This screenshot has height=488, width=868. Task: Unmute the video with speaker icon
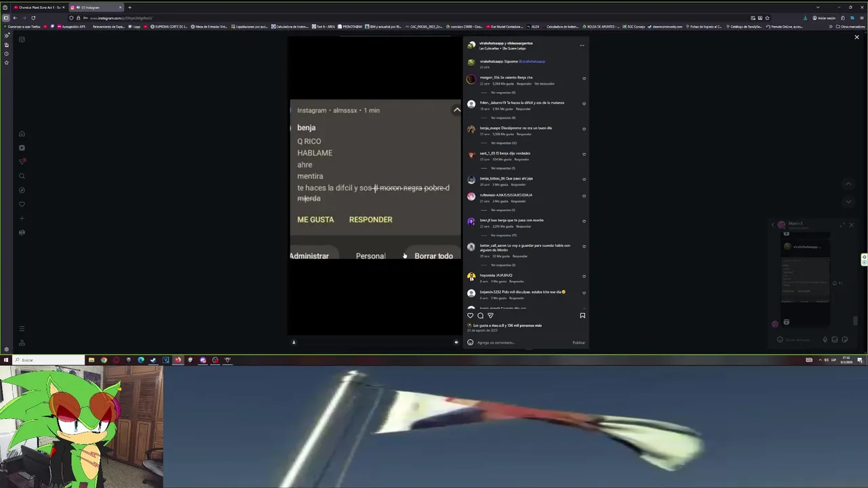456,342
